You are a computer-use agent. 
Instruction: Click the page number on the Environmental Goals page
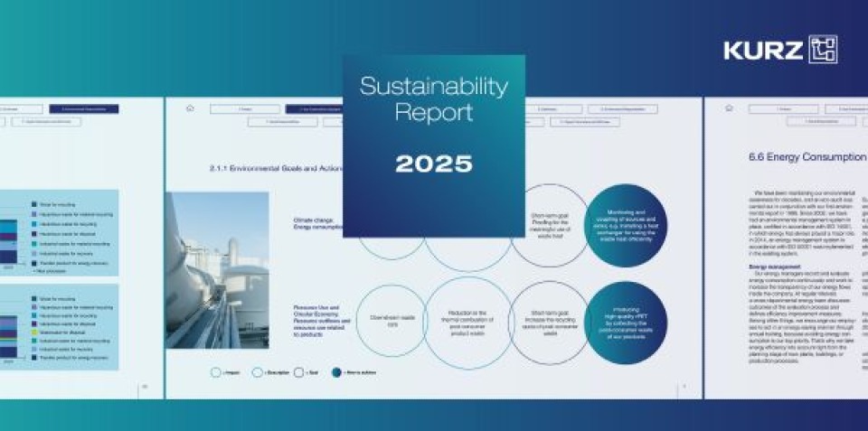684,386
